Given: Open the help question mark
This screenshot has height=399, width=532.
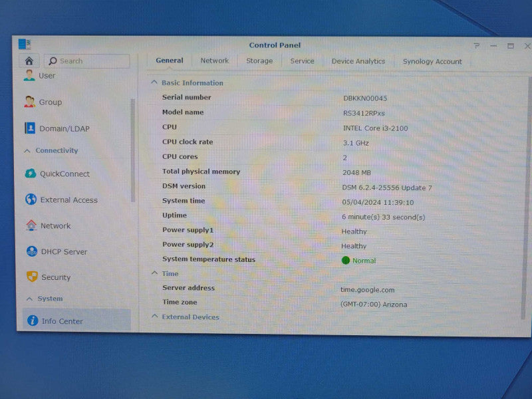Looking at the screenshot, I should [x=477, y=45].
